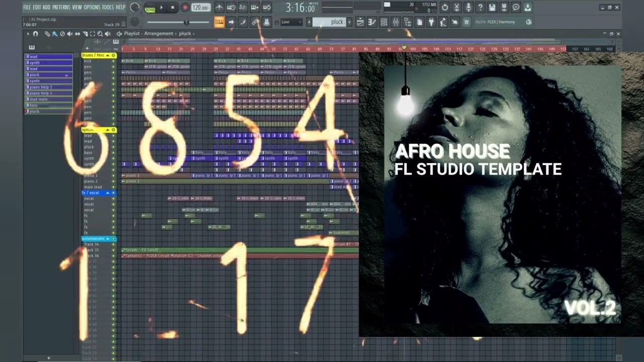Open the PATTERNS menu
This screenshot has height=362, width=644.
pos(61,7)
